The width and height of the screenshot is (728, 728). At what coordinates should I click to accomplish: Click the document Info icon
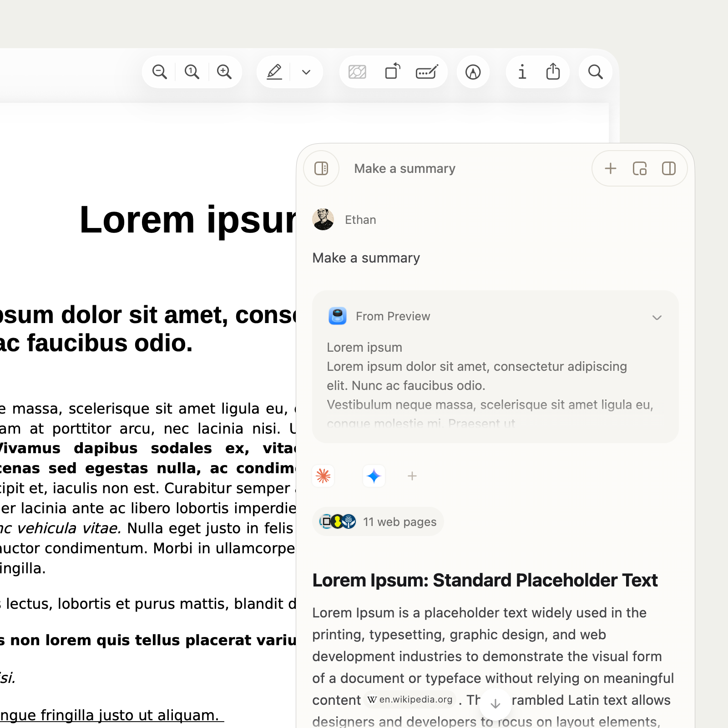point(522,71)
